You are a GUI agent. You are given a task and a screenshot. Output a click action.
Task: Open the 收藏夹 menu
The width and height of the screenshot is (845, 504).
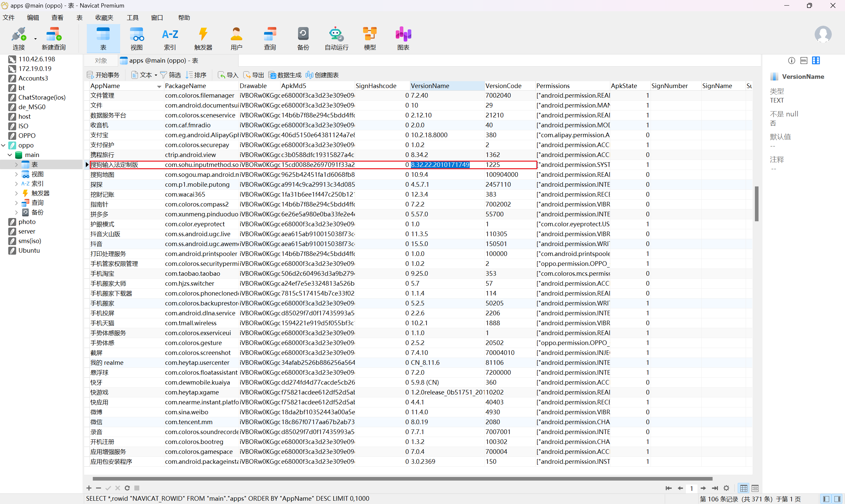tap(104, 18)
